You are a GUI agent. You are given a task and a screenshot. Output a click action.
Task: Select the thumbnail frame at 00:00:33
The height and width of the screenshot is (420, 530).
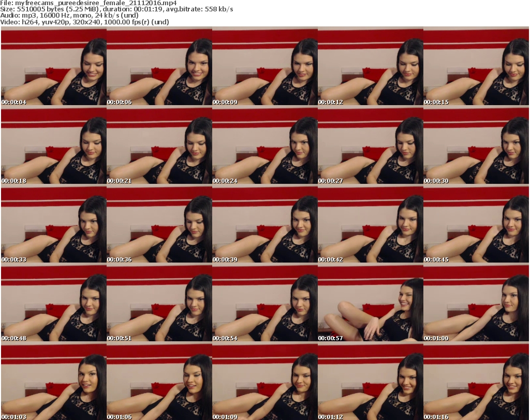coord(54,224)
